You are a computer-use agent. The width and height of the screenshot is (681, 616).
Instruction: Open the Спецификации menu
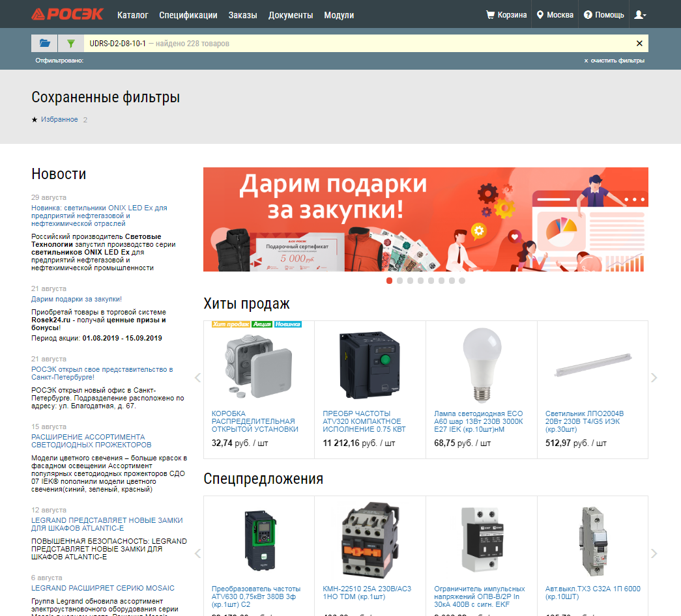tap(188, 15)
